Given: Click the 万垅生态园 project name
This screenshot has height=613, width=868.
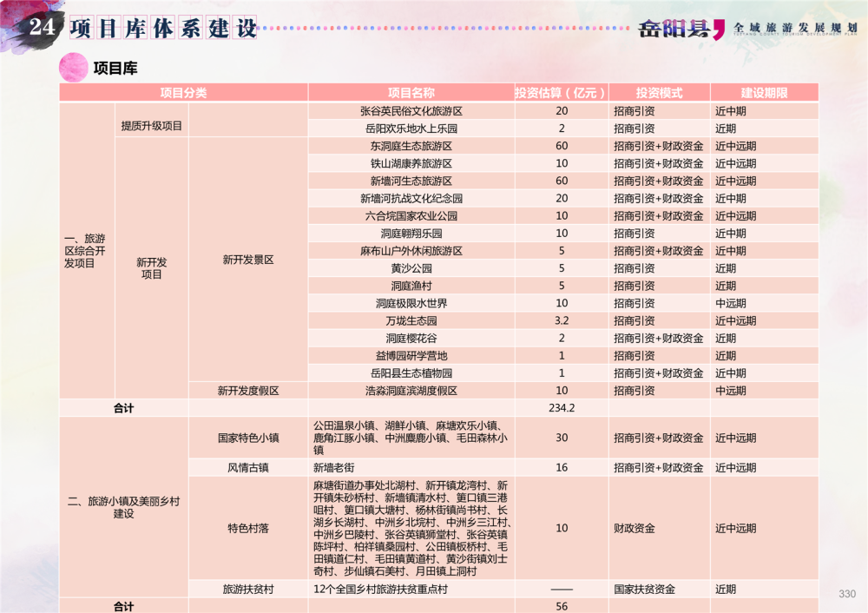Looking at the screenshot, I should [x=411, y=320].
